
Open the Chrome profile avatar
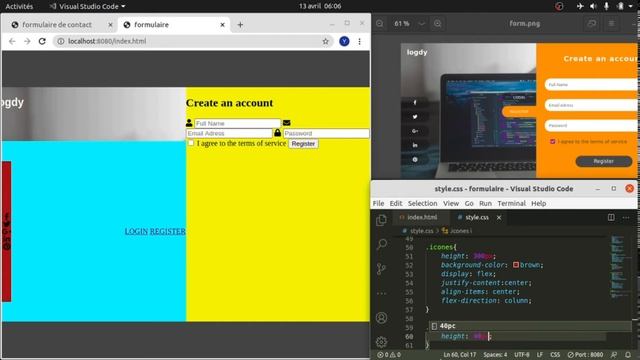tap(344, 41)
